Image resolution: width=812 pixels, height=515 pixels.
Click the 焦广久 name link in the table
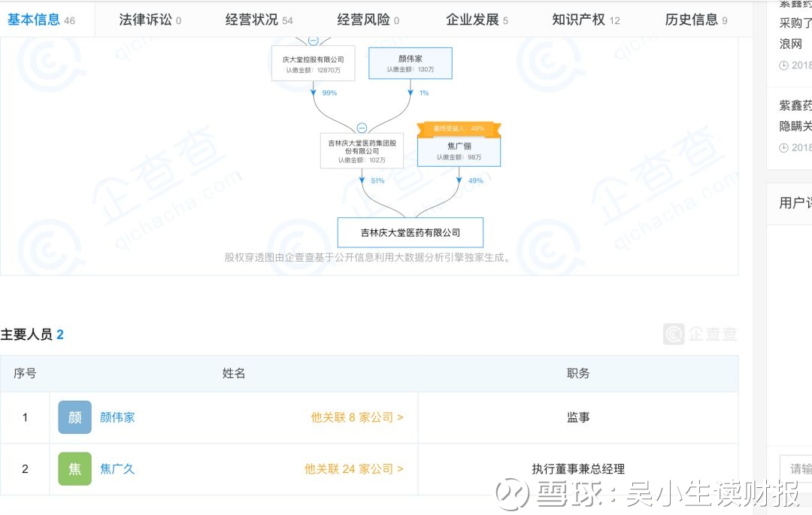click(117, 468)
